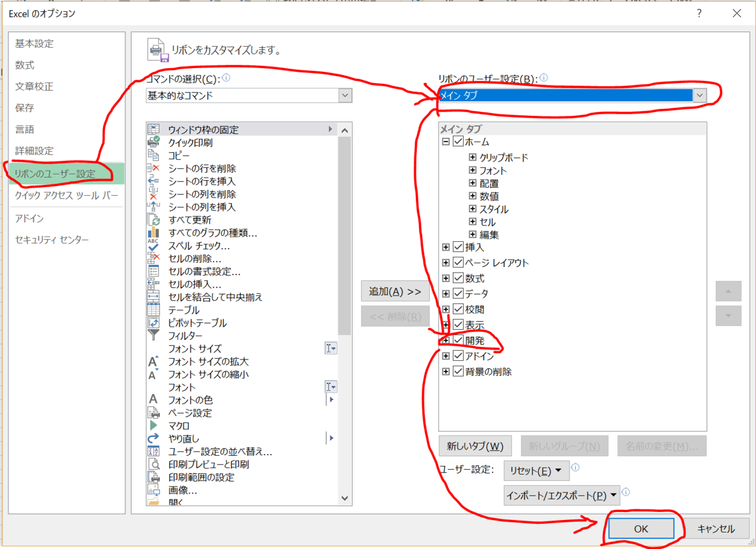Toggle the 背景の削除 checkbox
Screen dimensions: 756x549
(x=458, y=371)
